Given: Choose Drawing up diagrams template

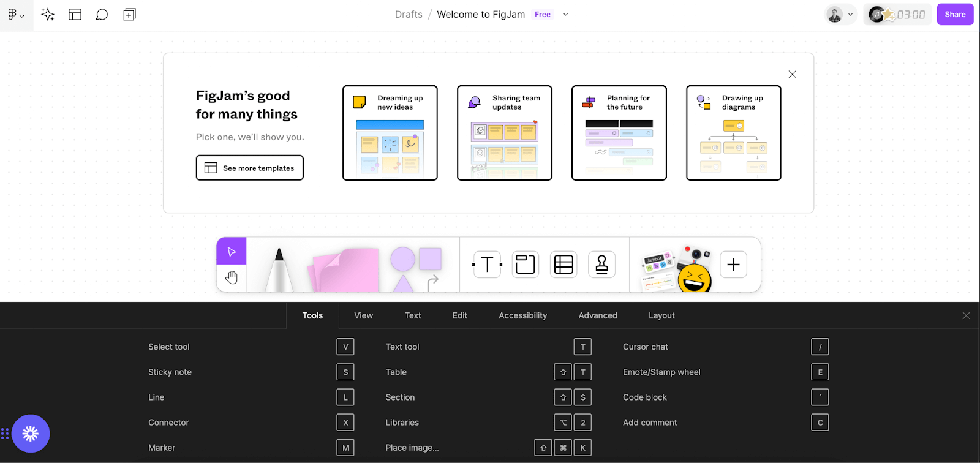Looking at the screenshot, I should pos(734,133).
